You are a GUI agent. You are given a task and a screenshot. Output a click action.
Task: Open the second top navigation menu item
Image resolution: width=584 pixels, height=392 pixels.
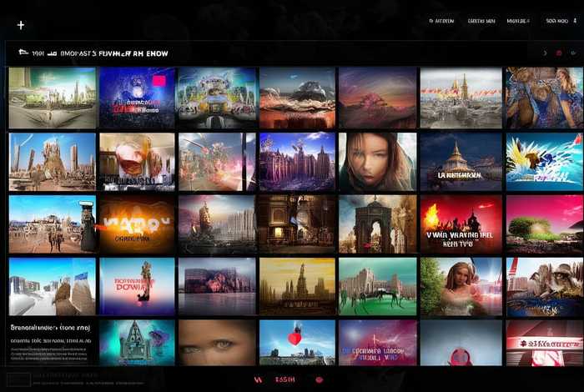(x=481, y=21)
